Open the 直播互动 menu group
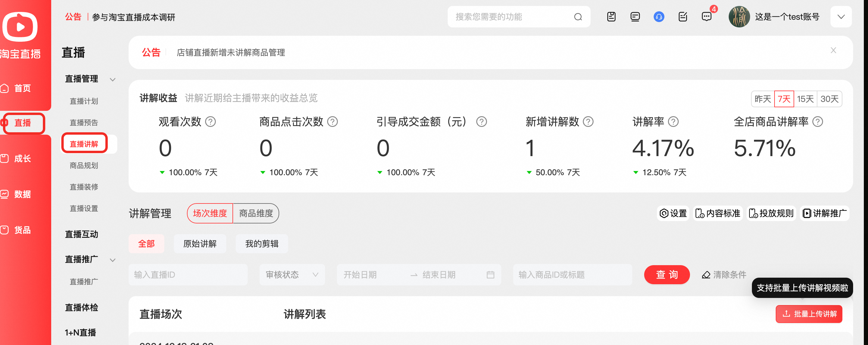This screenshot has width=868, height=345. pyautogui.click(x=82, y=234)
